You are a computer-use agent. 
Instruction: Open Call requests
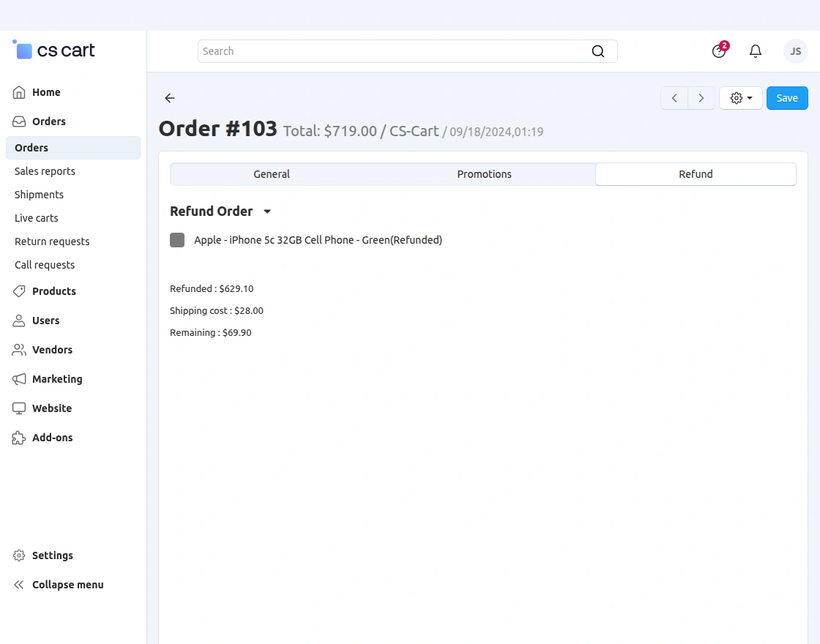(x=45, y=265)
